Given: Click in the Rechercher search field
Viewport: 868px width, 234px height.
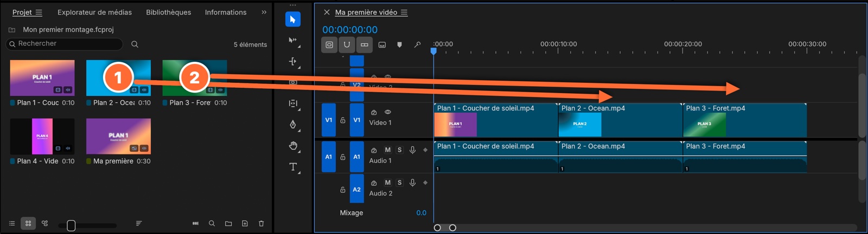Looking at the screenshot, I should 65,44.
